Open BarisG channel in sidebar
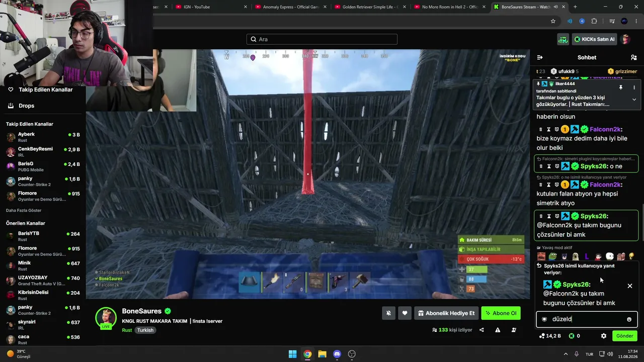This screenshot has width=644, height=362. click(x=43, y=166)
